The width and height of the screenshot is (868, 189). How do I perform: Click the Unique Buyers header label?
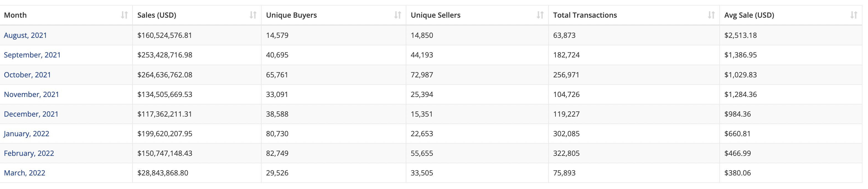[x=291, y=15]
